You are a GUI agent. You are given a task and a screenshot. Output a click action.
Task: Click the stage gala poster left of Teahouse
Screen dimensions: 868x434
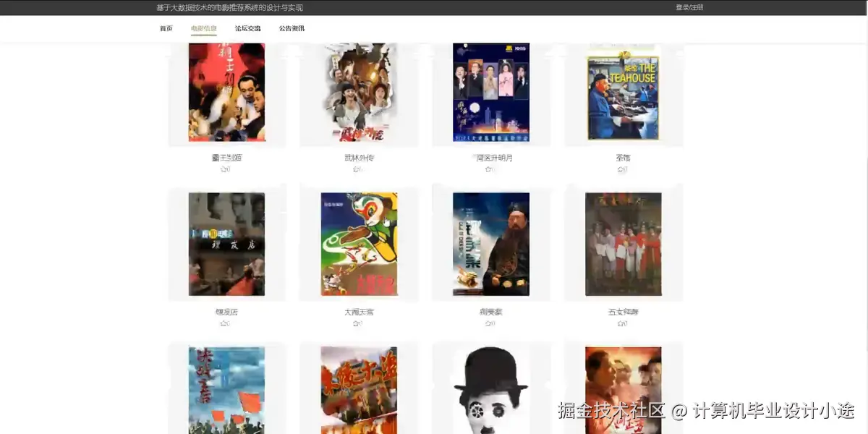(x=492, y=92)
